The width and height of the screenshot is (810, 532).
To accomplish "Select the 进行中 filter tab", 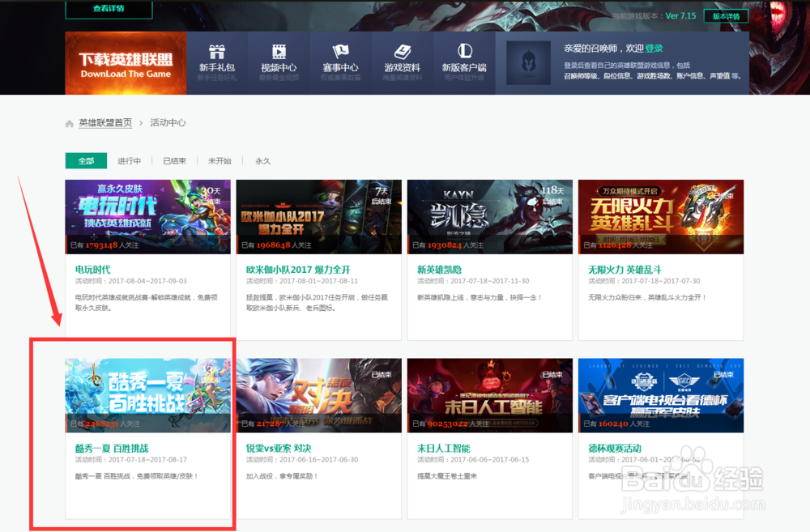I will 129,160.
